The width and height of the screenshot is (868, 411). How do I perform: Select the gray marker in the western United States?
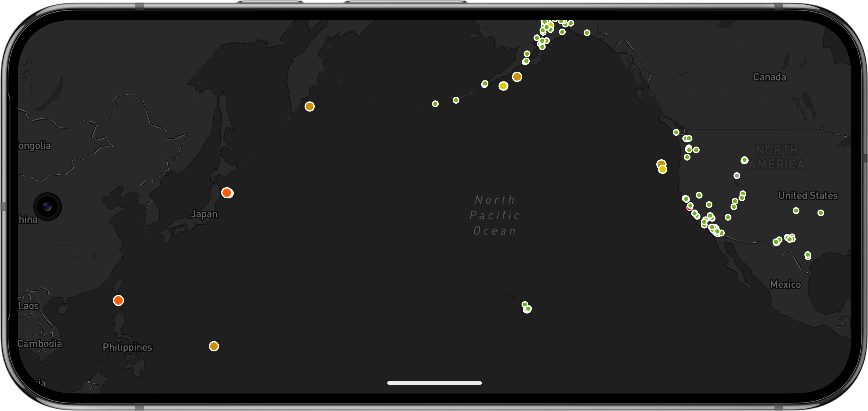pos(737,175)
